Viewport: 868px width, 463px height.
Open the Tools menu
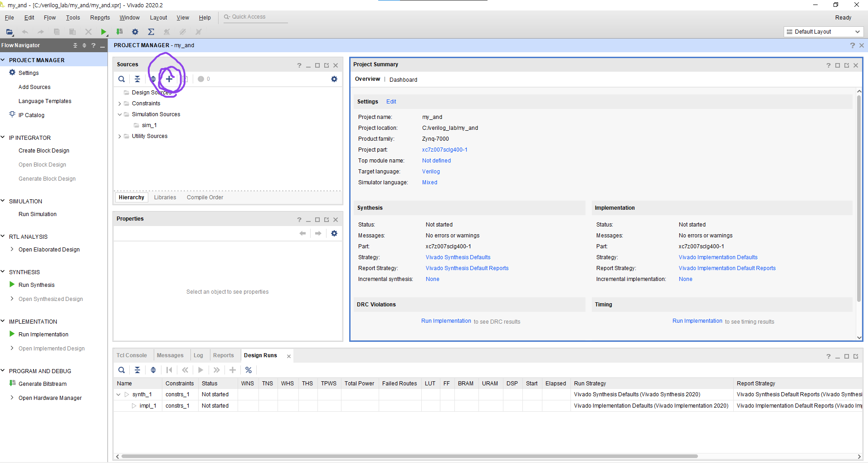[73, 18]
